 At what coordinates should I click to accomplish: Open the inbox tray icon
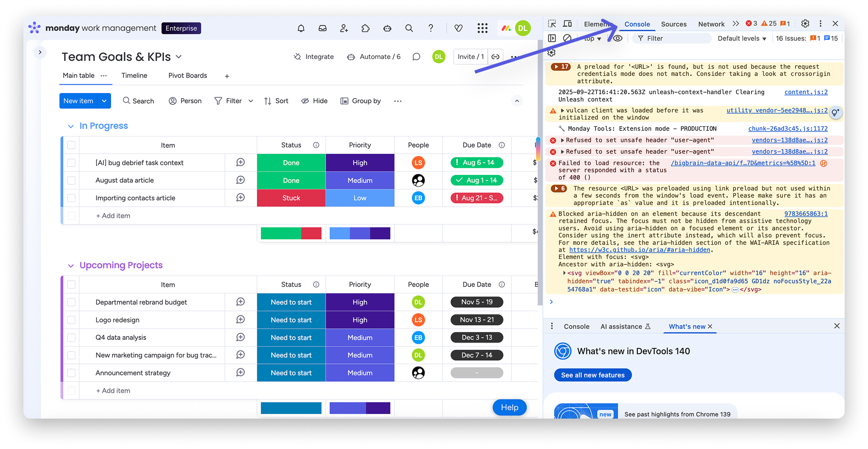tap(322, 29)
